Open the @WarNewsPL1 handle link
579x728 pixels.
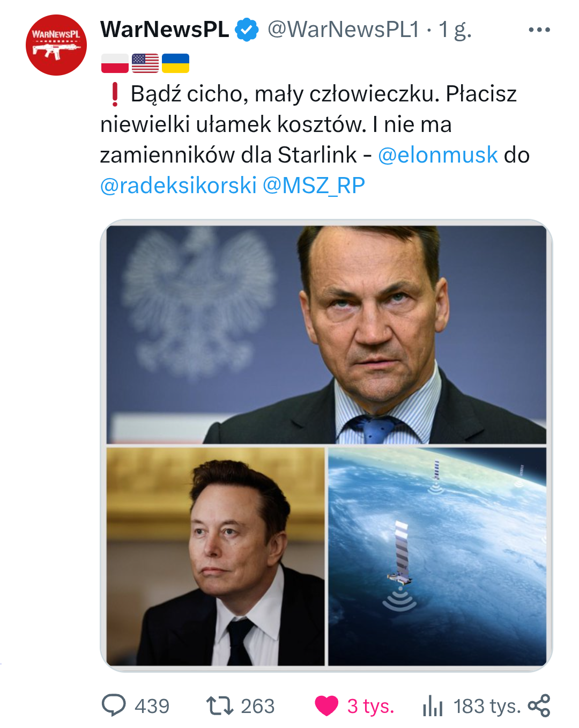[343, 30]
